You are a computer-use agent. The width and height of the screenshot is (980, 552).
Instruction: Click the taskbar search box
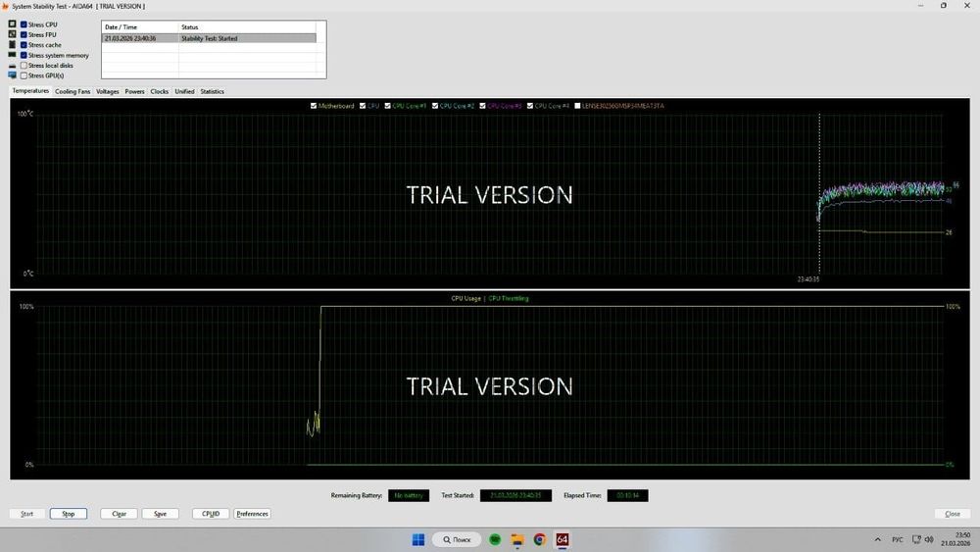coord(457,539)
